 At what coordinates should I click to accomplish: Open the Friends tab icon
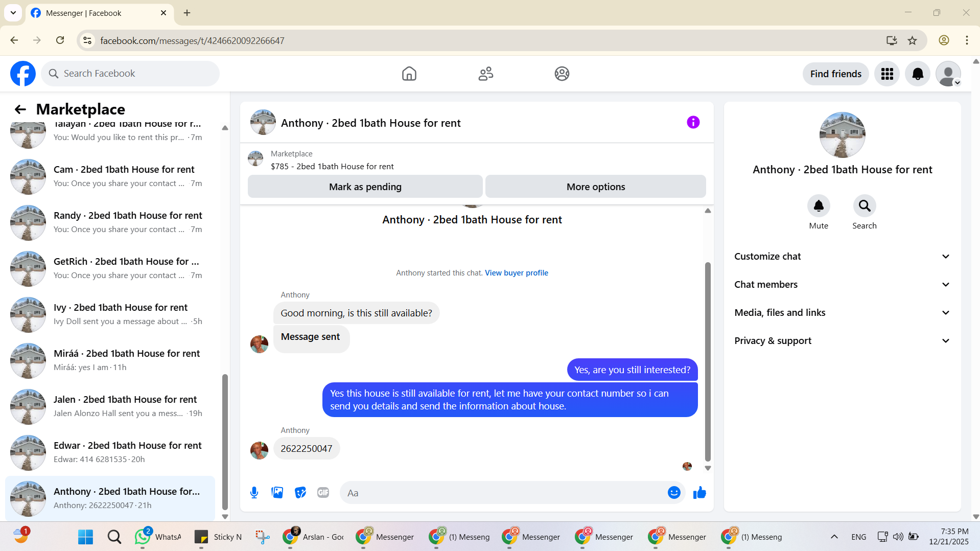[485, 74]
